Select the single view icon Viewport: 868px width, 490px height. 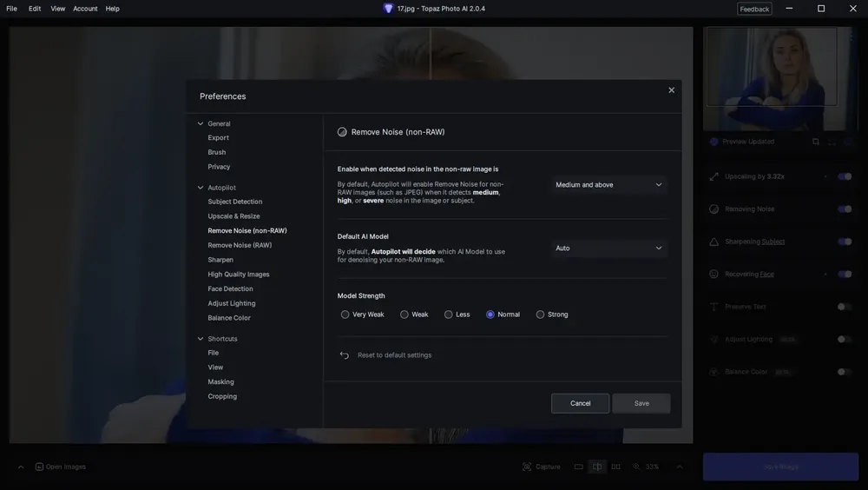tap(578, 467)
